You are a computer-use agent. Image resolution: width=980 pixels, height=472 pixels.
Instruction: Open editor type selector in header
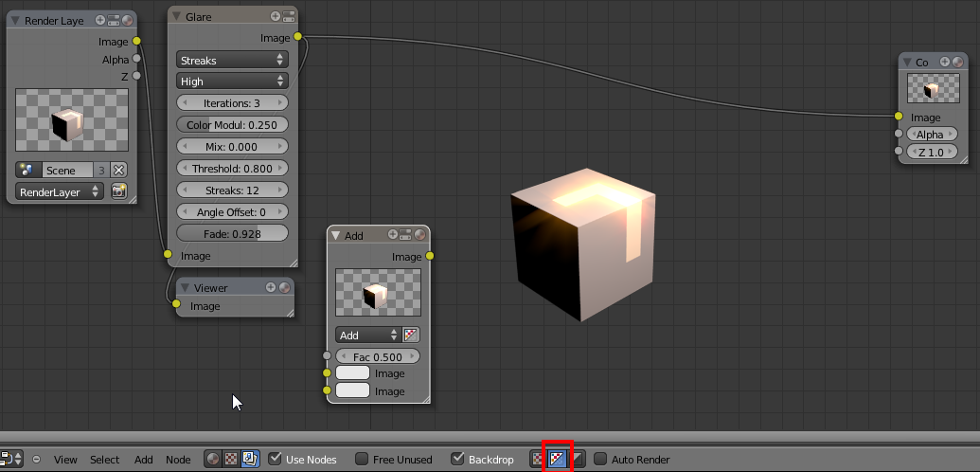click(x=11, y=459)
